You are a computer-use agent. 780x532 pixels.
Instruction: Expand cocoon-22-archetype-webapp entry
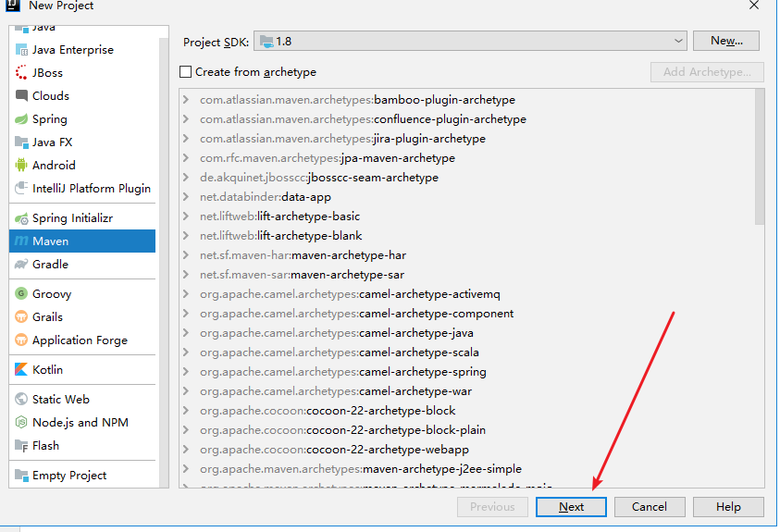coord(186,449)
